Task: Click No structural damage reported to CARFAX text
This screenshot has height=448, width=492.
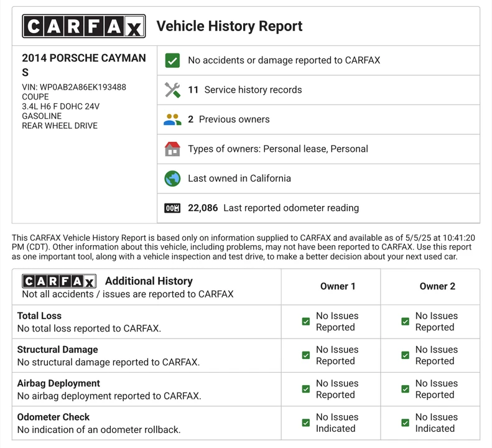Action: 108,362
